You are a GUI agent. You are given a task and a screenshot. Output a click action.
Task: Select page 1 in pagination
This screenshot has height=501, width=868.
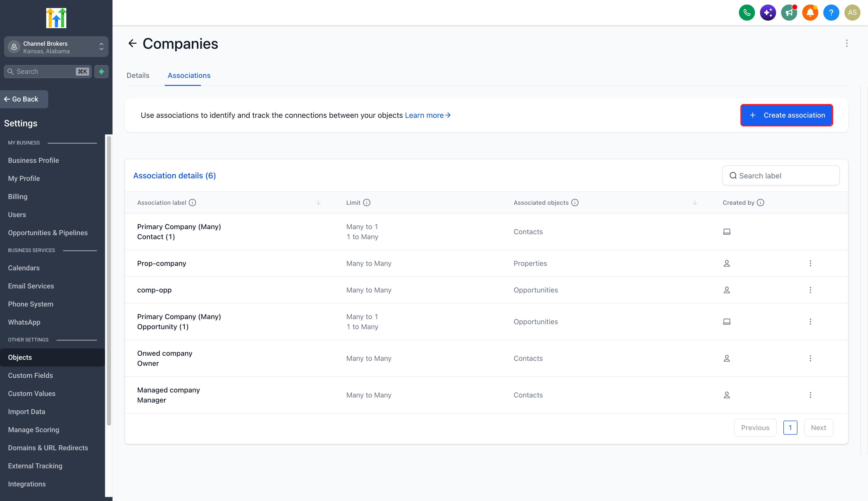tap(790, 428)
